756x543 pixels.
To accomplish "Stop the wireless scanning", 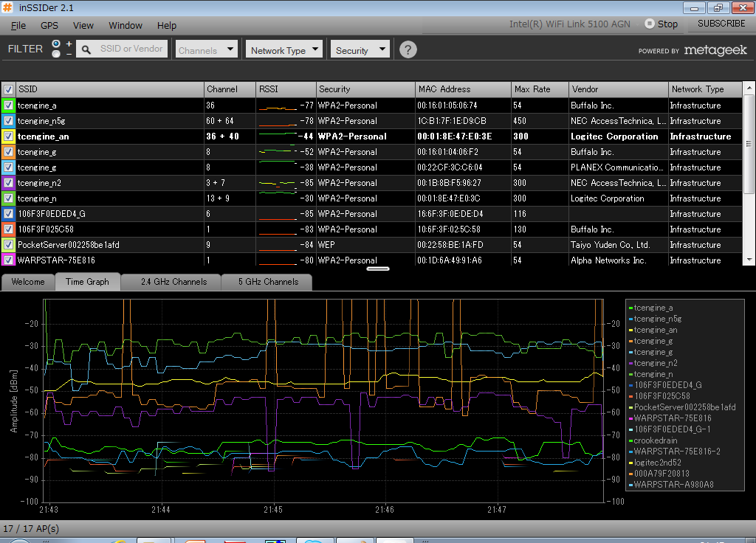I will (x=661, y=24).
